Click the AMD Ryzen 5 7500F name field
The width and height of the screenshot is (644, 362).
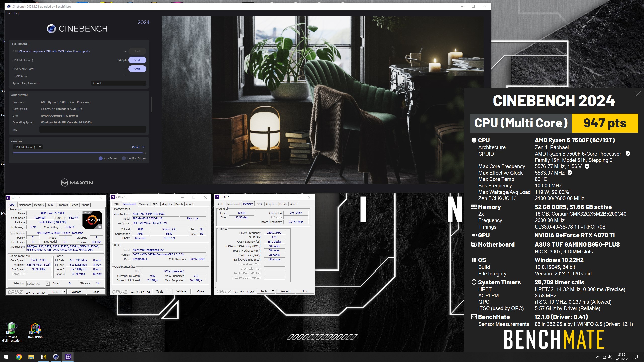click(x=53, y=213)
